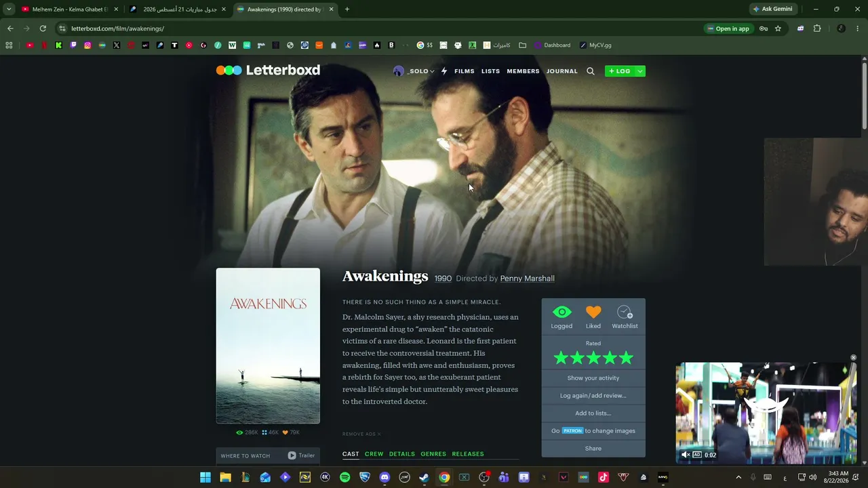Viewport: 868px width, 488px height.
Task: Set rating to one star
Action: pos(561,358)
